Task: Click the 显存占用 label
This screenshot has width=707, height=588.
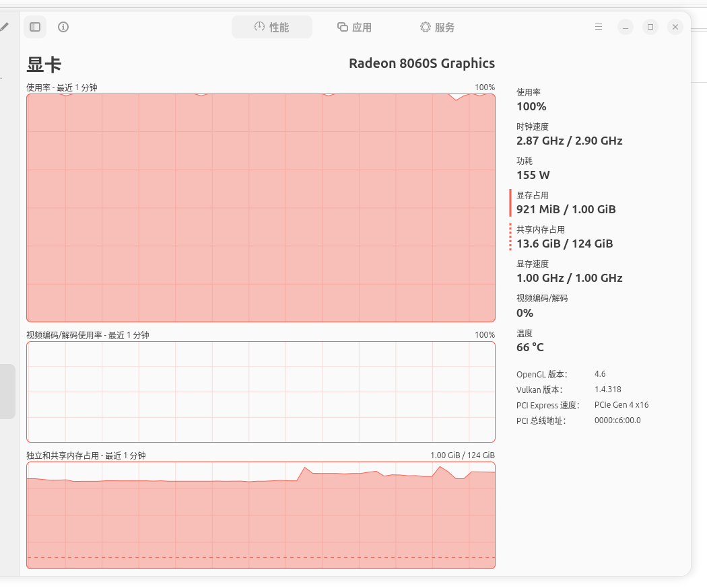Action: [x=533, y=195]
